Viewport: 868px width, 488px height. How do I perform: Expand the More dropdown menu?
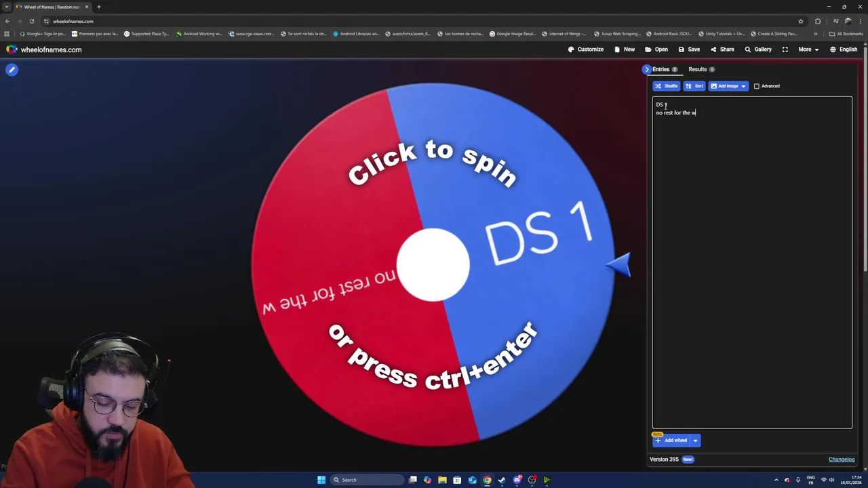pyautogui.click(x=808, y=49)
